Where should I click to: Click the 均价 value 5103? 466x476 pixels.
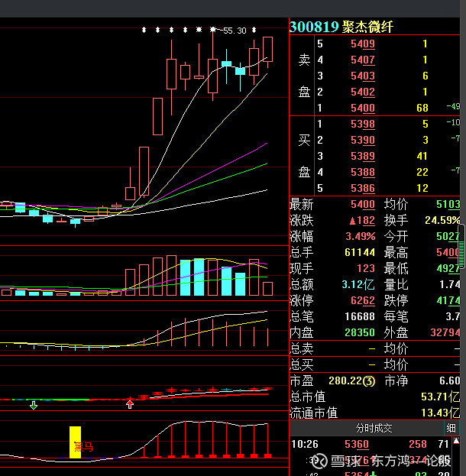point(448,204)
